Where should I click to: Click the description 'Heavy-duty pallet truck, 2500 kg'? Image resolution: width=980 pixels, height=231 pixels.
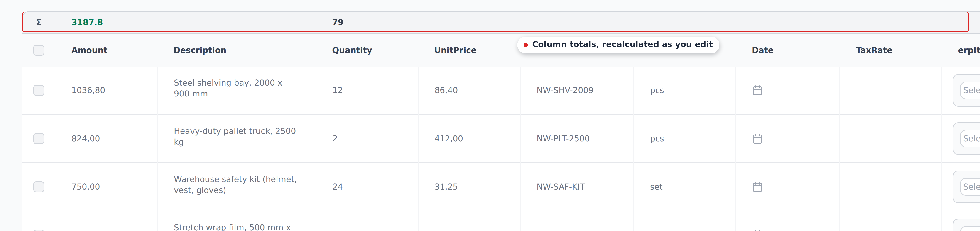pyautogui.click(x=235, y=136)
